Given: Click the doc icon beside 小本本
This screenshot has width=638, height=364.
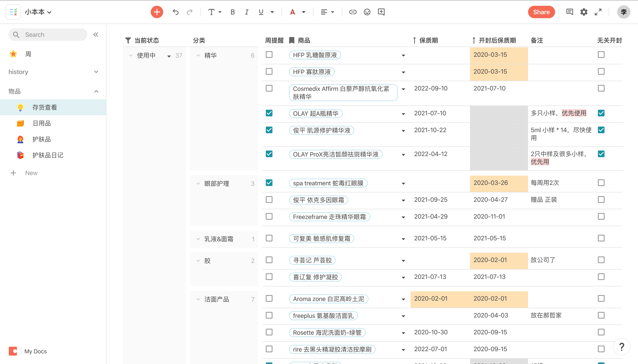Looking at the screenshot, I should [x=13, y=12].
